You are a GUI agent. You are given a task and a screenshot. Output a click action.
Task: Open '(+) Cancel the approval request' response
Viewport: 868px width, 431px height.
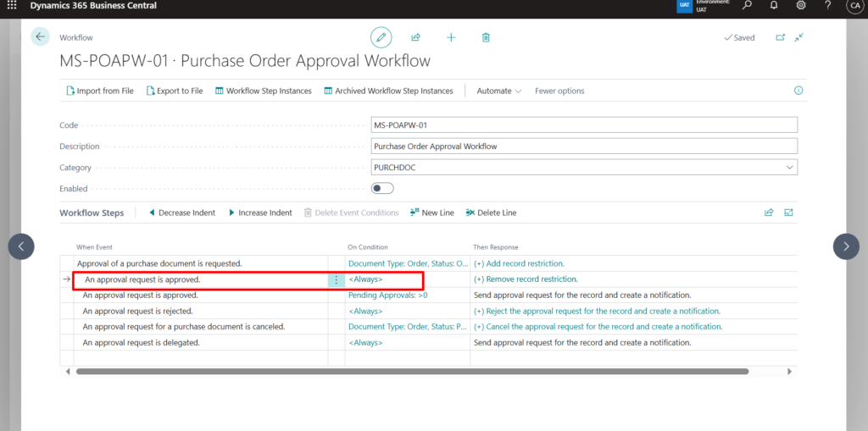(x=598, y=327)
